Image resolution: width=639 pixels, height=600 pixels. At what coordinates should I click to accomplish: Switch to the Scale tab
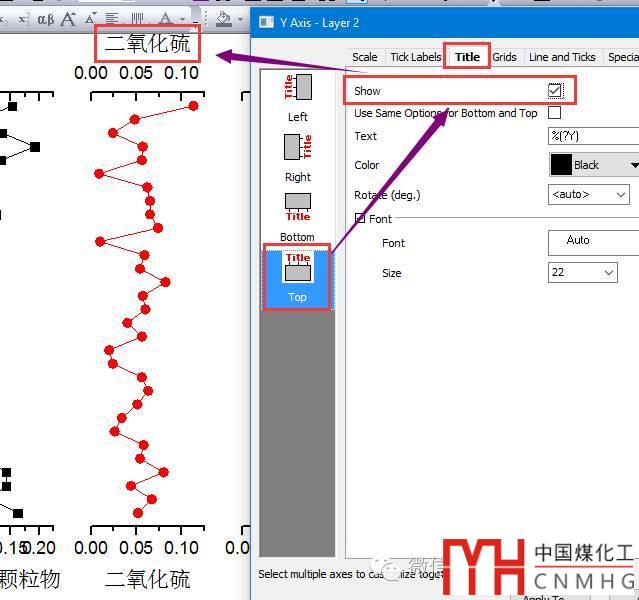pyautogui.click(x=365, y=57)
